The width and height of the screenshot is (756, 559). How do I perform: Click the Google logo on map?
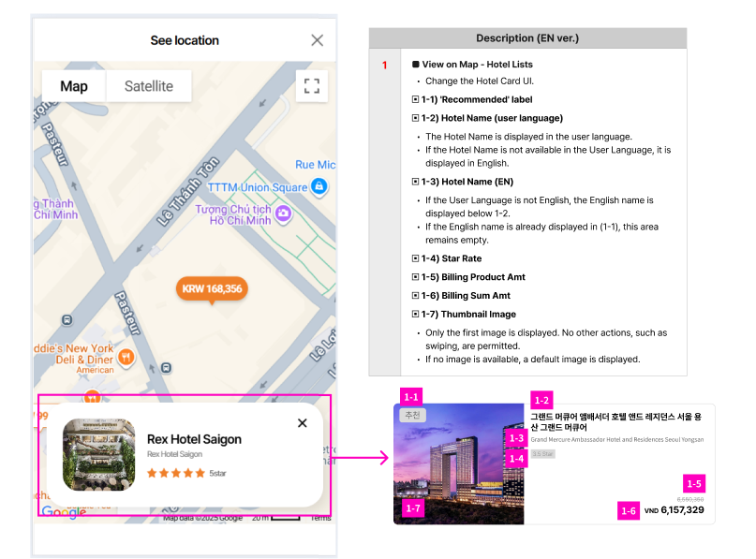(64, 512)
